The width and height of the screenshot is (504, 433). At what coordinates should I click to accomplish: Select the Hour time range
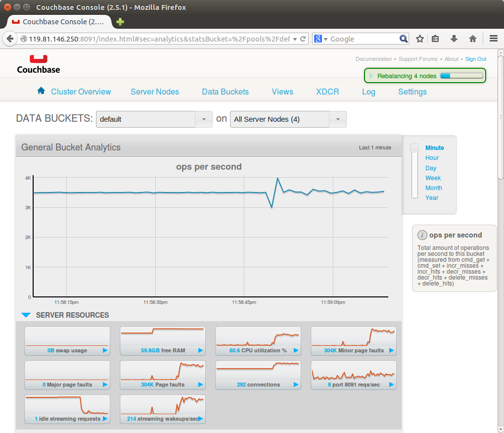coord(432,158)
